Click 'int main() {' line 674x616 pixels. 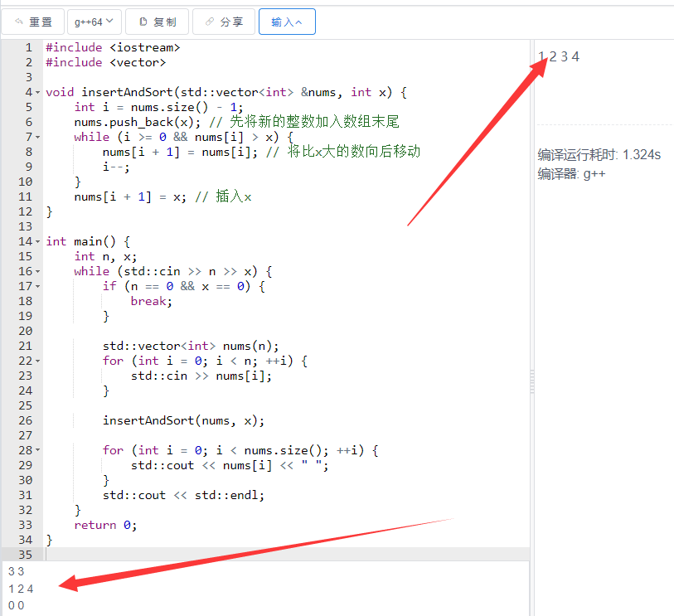(x=88, y=241)
